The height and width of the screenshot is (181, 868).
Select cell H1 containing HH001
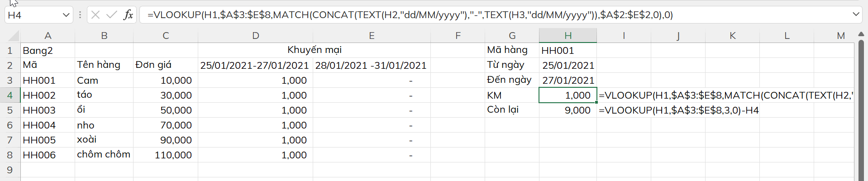(568, 51)
